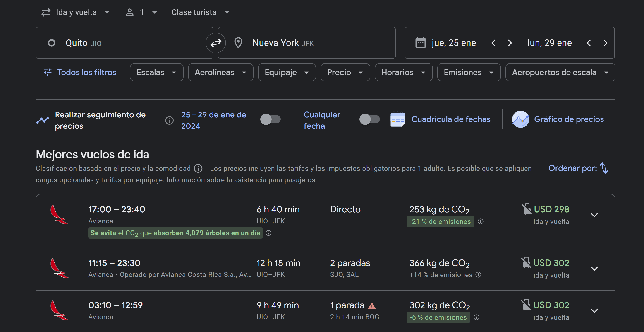This screenshot has height=332, width=644.
Task: Enable Cualquier fecha price tracking toggle
Action: click(x=369, y=119)
